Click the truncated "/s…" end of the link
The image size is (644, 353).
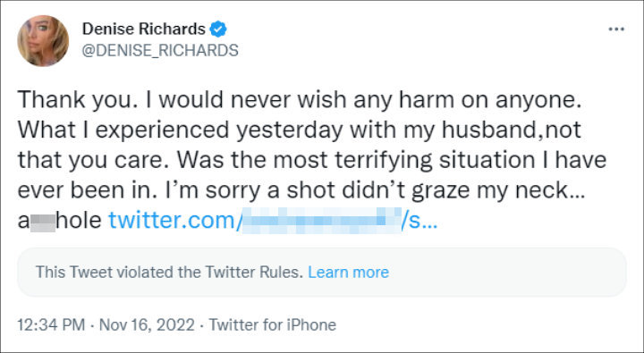[419, 221]
